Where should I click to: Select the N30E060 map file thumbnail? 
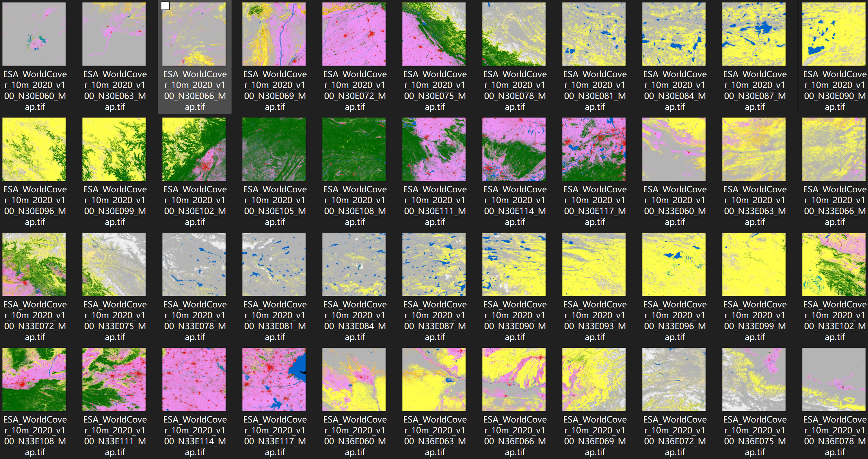click(34, 34)
